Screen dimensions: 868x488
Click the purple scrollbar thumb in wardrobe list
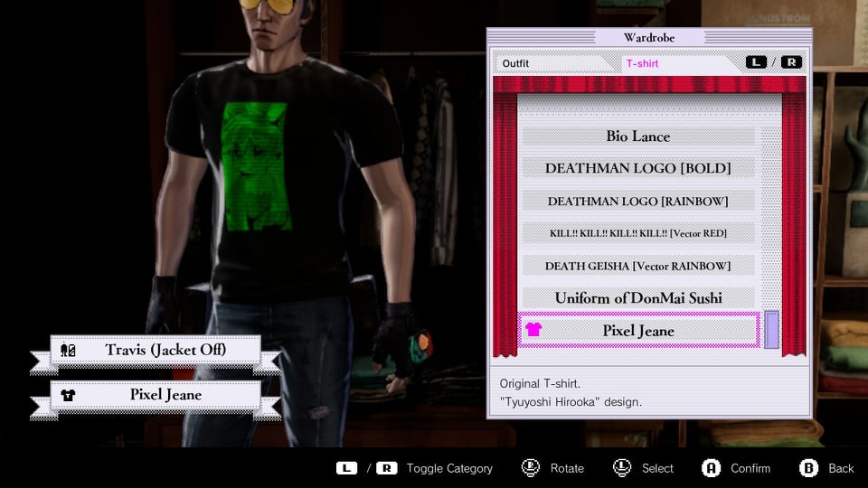pyautogui.click(x=771, y=330)
